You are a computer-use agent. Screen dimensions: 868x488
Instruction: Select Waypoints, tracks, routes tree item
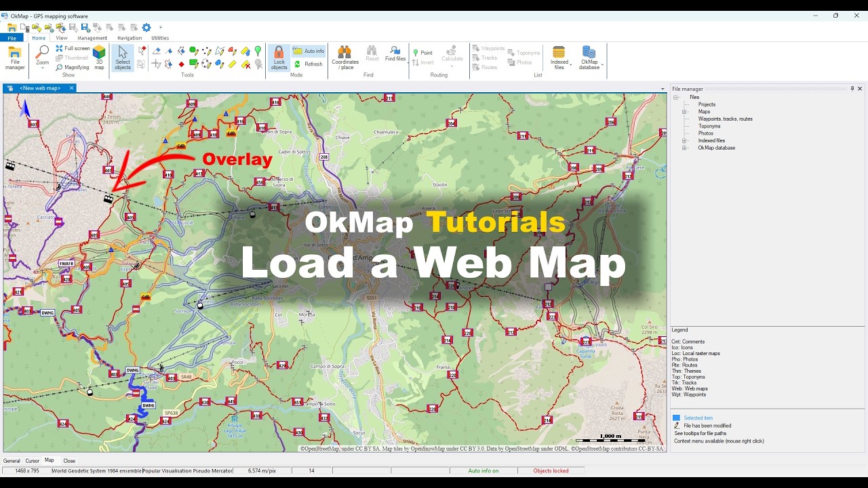click(725, 119)
